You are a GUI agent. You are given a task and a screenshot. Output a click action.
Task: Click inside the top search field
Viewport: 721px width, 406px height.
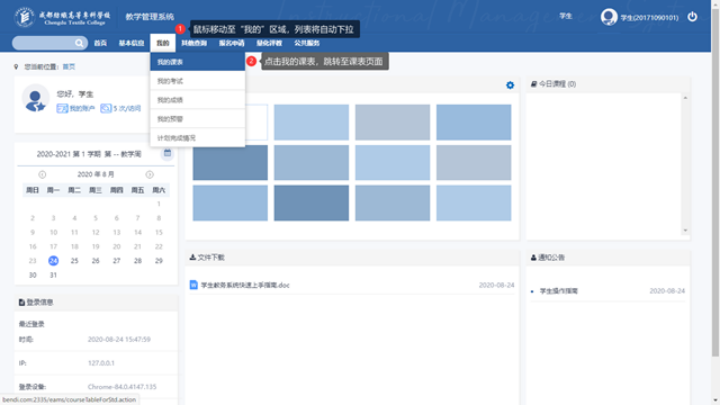point(45,44)
